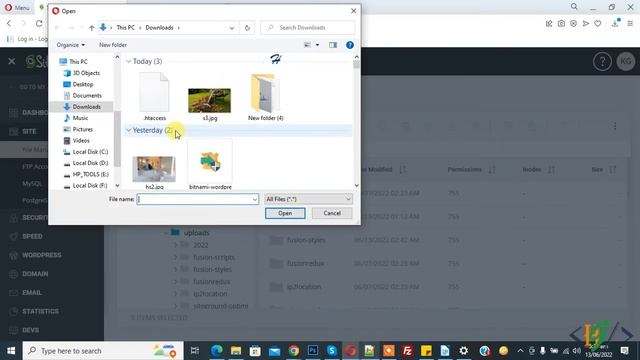This screenshot has width=640, height=360.
Task: Collapse the Today (3) group
Action: click(x=129, y=61)
